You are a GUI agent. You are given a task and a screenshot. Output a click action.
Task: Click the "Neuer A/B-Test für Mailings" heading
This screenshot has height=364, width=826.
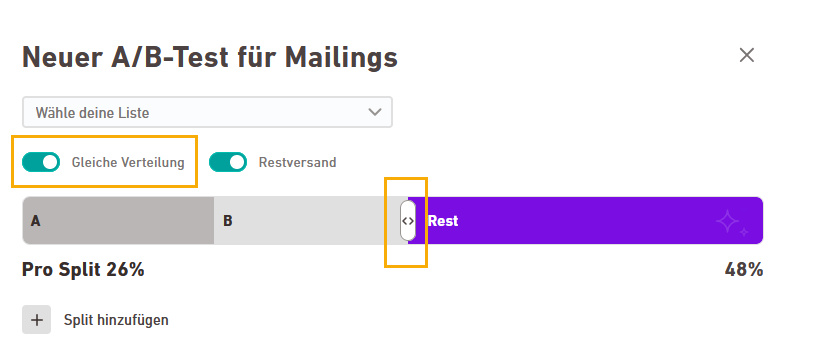[210, 57]
